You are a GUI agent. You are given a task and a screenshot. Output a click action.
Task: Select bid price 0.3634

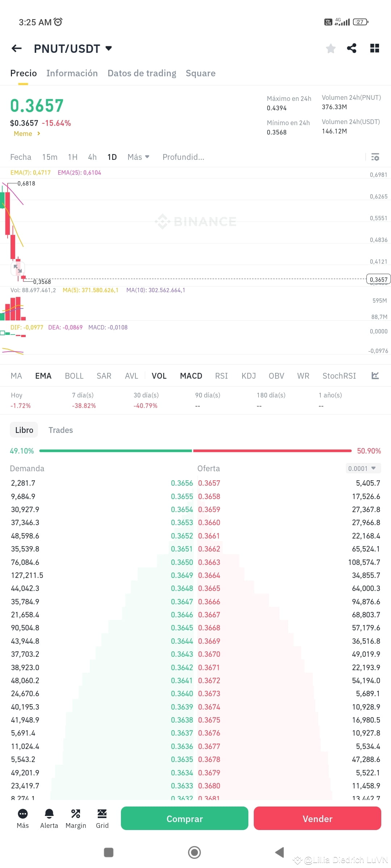pos(182,773)
